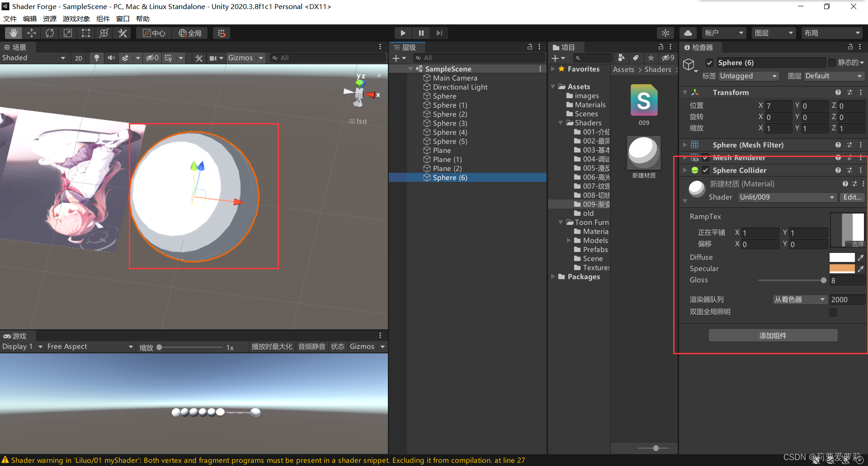This screenshot has height=466, width=868.
Task: Open the 组件 component menu
Action: (103, 19)
